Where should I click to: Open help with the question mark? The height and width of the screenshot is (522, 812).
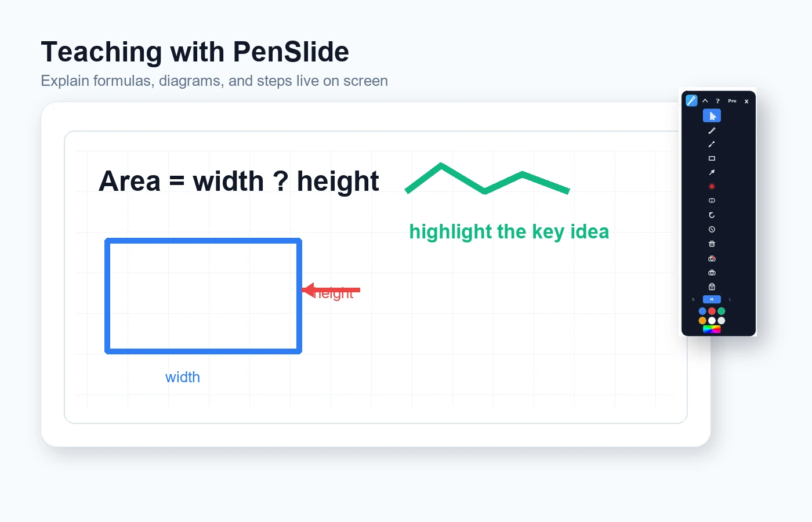717,101
